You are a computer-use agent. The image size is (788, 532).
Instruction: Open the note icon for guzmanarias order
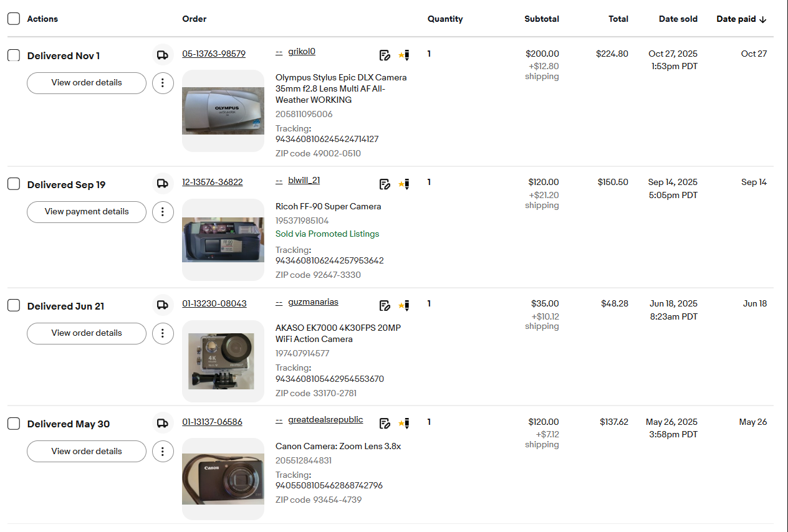[x=385, y=305]
